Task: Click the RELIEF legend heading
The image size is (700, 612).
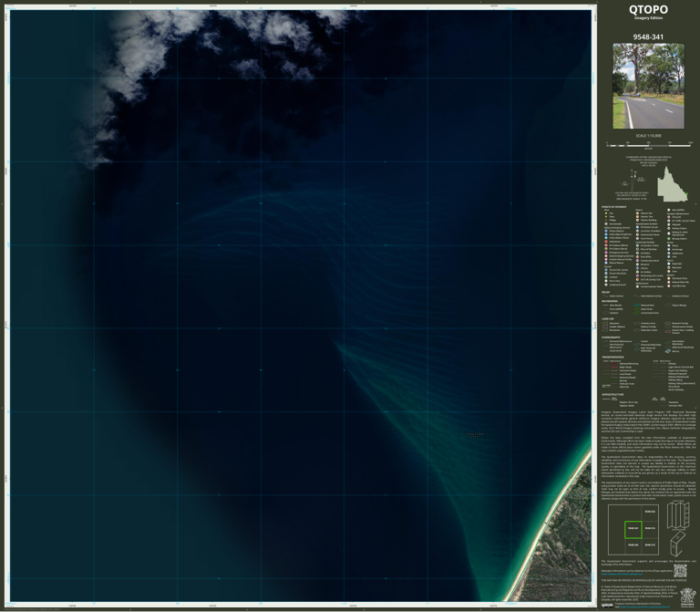Action: pyautogui.click(x=605, y=292)
